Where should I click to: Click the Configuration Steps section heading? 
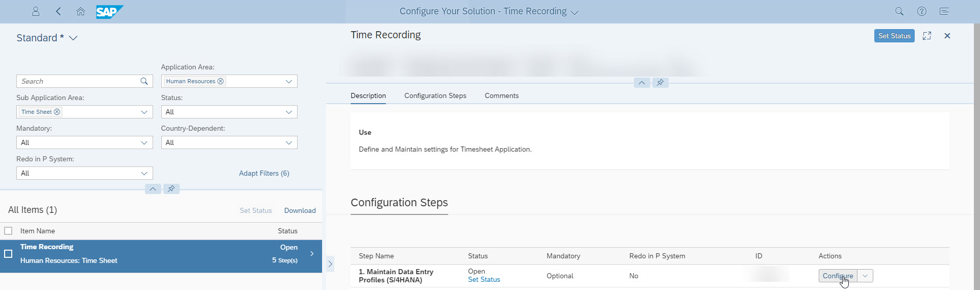click(x=399, y=203)
